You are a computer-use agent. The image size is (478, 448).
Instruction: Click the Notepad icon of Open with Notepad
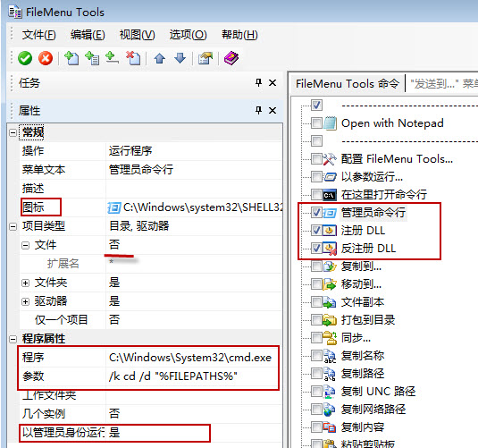[x=330, y=123]
